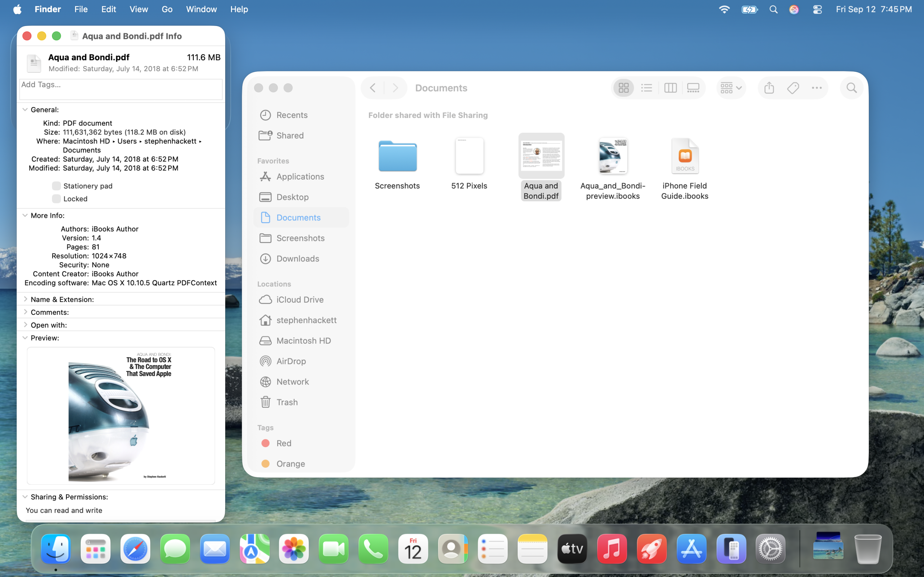Expand the Name & Extension section
924x577 pixels.
pos(25,299)
